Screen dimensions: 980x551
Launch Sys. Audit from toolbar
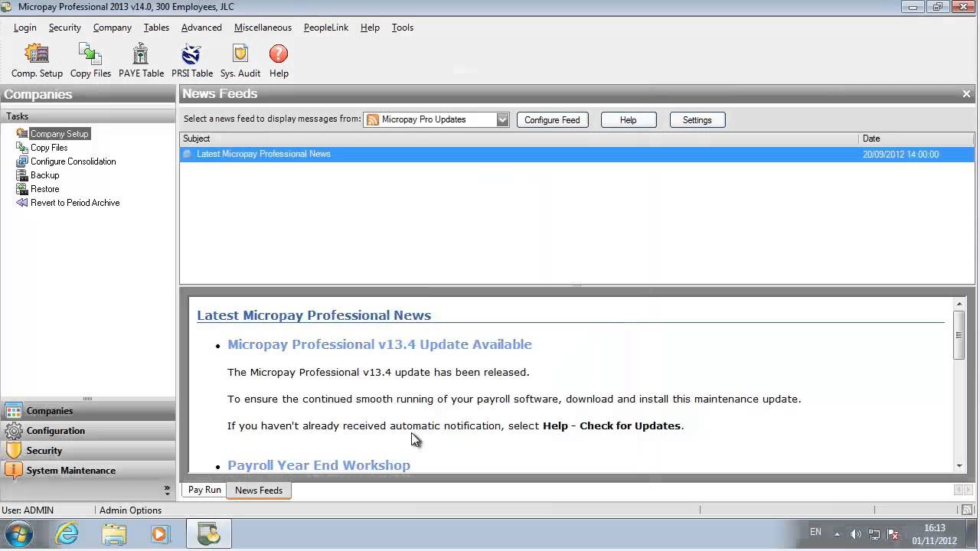click(240, 60)
